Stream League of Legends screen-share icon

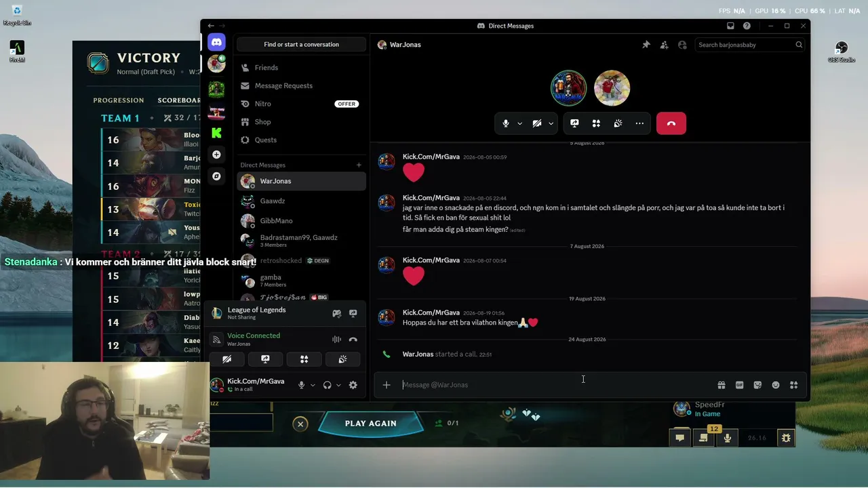[353, 313]
